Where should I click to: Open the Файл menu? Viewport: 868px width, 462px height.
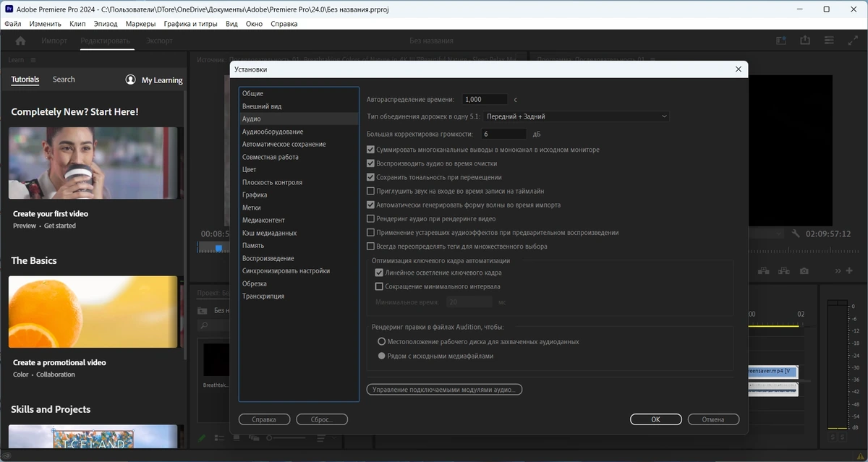pyautogui.click(x=12, y=24)
